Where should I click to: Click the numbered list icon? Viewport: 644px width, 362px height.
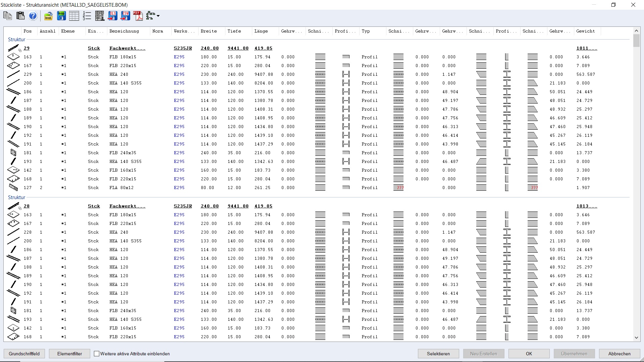click(87, 16)
